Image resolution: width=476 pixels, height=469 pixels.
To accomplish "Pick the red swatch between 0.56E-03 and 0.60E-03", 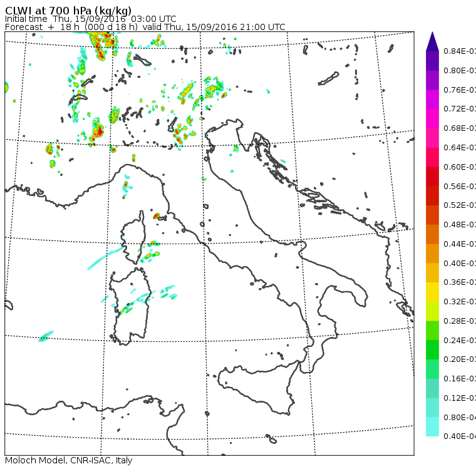I will (x=432, y=177).
